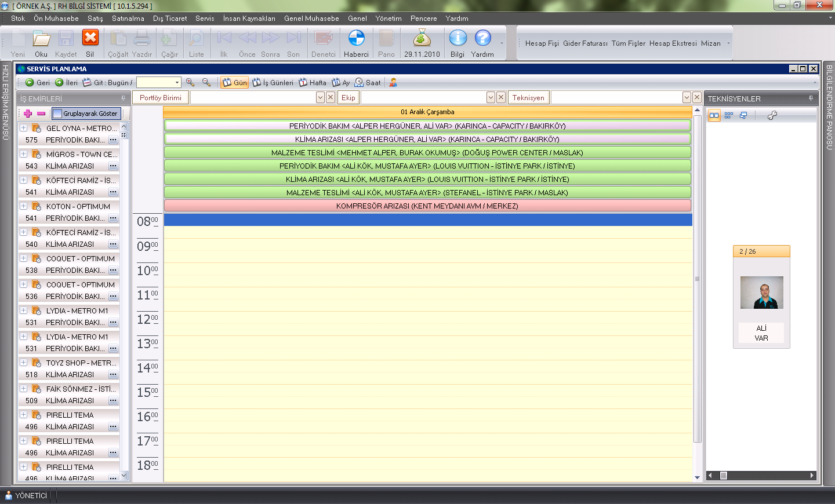The height and width of the screenshot is (504, 835).
Task: Switch to Hafta view
Action: point(313,82)
